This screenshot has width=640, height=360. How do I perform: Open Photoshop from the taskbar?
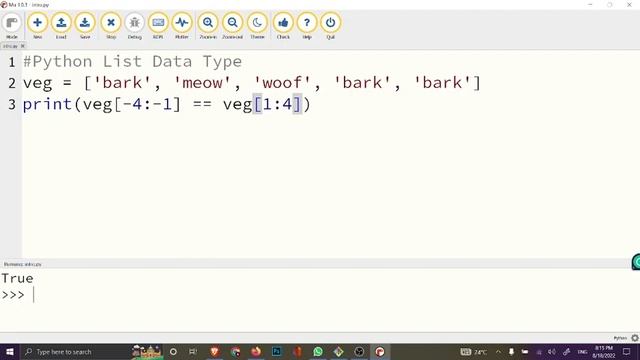coord(276,351)
